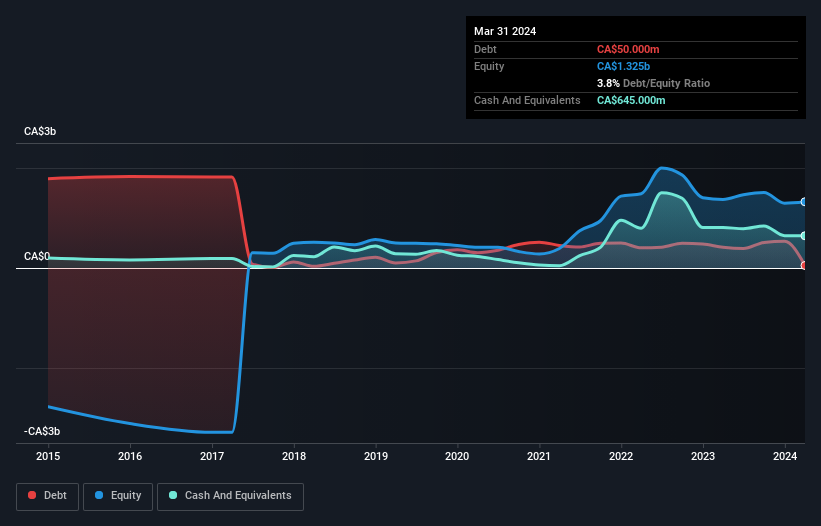This screenshot has height=526, width=821.
Task: Click the CA$3b y-axis label
Action: [40, 131]
